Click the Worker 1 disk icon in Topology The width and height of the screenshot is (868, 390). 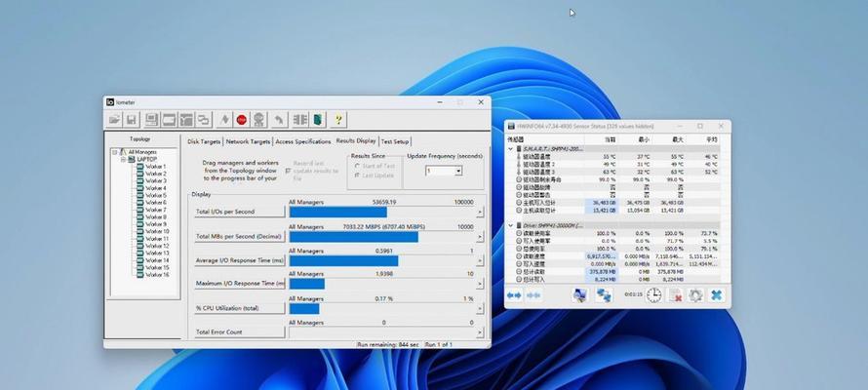point(140,167)
